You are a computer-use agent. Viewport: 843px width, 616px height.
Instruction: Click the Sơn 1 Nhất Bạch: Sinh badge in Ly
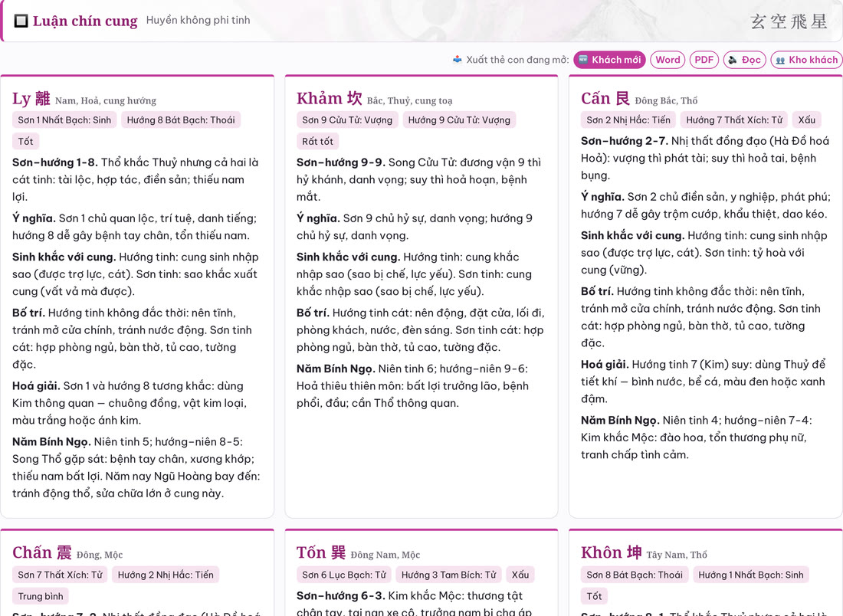(64, 120)
